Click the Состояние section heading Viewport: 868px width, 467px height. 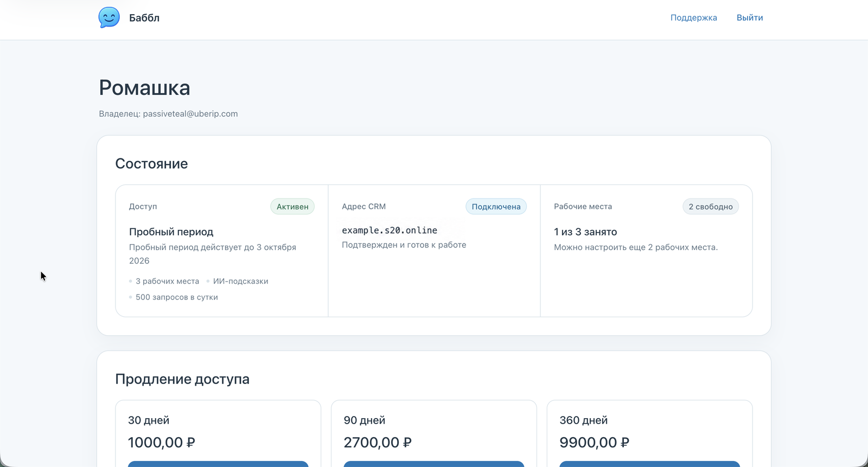click(151, 164)
